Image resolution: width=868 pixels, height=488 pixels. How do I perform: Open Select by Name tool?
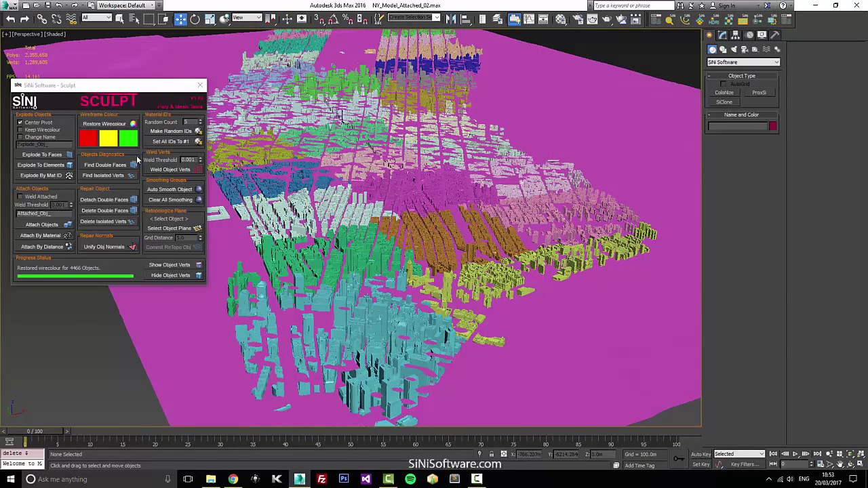pyautogui.click(x=134, y=20)
